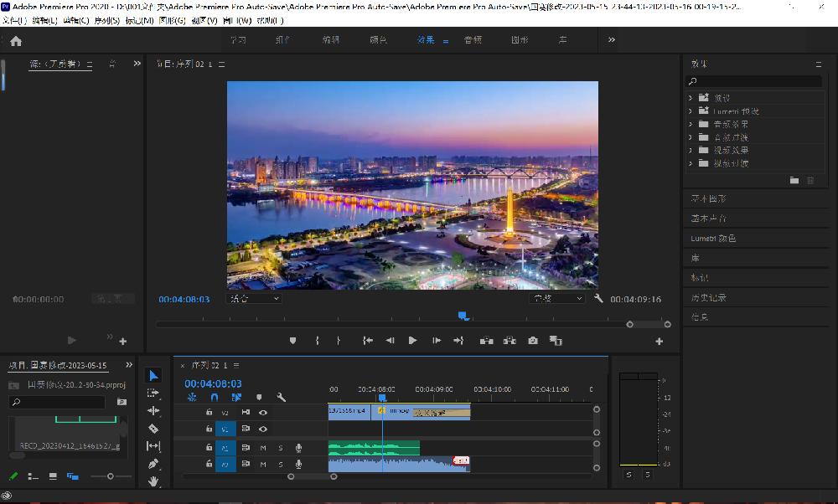Click the Step Back one frame button
838x504 pixels.
pos(390,341)
